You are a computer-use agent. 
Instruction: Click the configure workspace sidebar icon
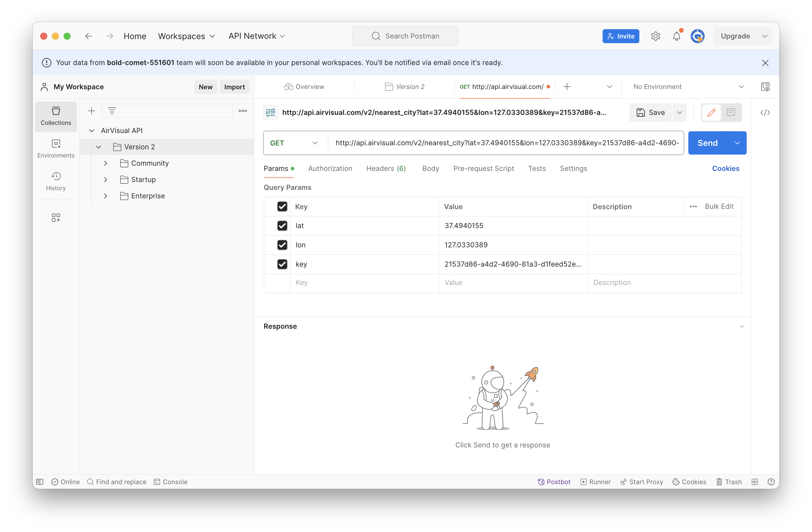[56, 218]
